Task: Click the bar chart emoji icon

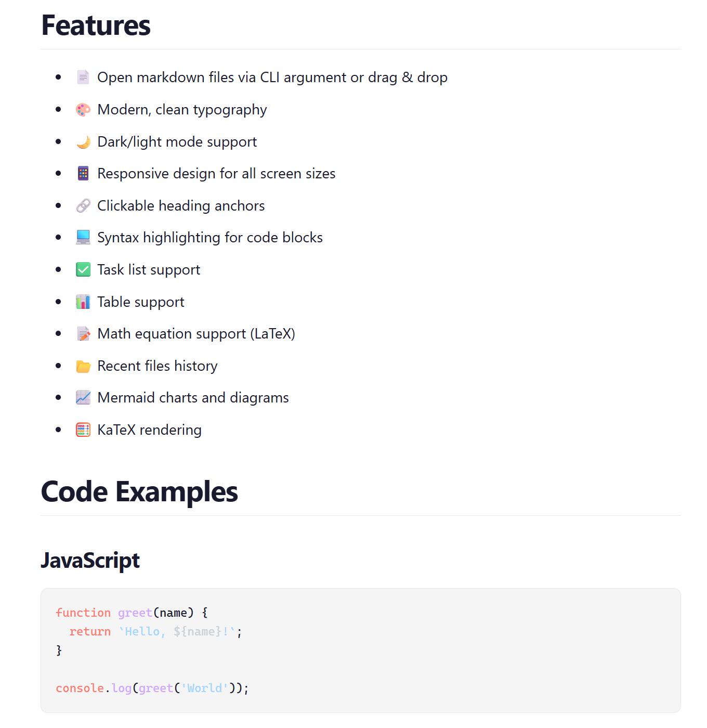Action: point(83,302)
